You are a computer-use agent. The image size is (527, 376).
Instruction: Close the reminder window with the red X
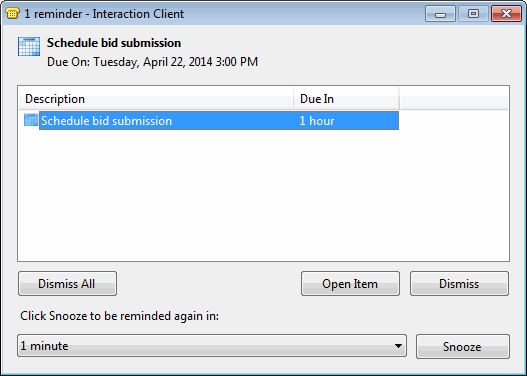coord(506,14)
